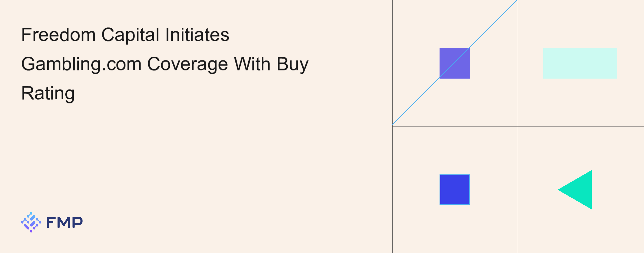
Task: Click the black horizontal grid divider line
Action: [x=575, y=127]
